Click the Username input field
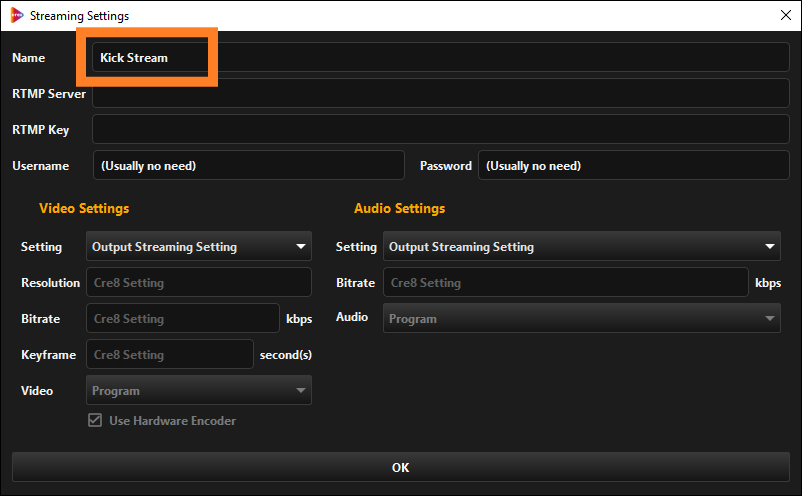This screenshot has height=496, width=802. 249,165
